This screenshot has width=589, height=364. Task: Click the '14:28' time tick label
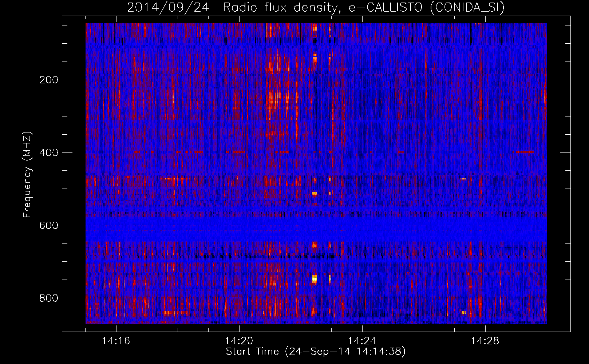485,341
